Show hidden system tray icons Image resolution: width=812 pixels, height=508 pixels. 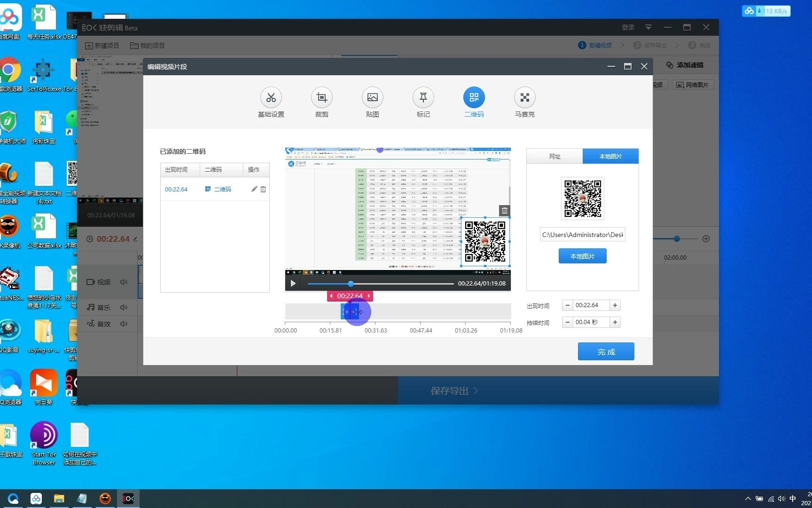tap(748, 499)
